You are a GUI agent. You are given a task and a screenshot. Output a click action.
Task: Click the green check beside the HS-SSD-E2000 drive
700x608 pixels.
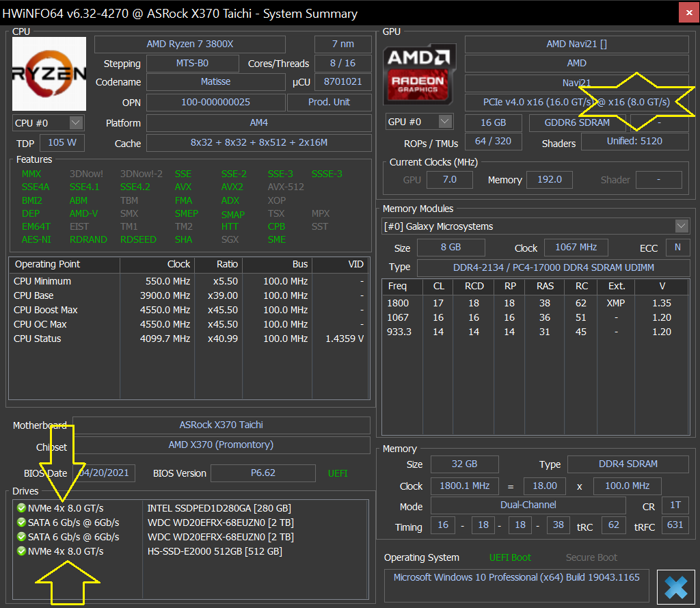pyautogui.click(x=21, y=551)
